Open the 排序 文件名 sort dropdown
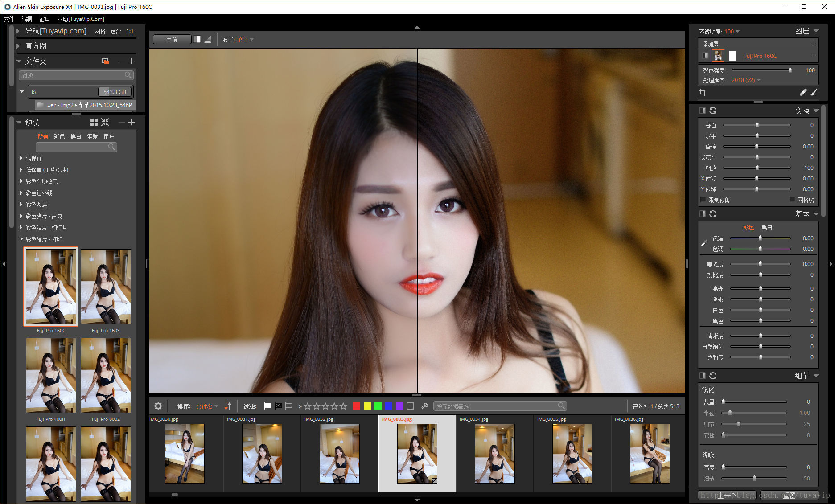Screen dimensions: 835x504 (x=207, y=406)
